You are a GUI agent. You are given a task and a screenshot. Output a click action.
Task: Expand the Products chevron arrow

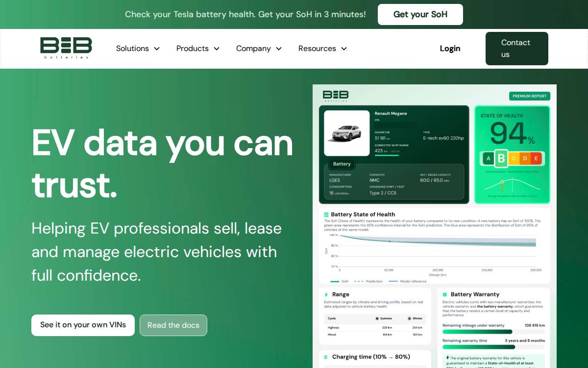217,49
